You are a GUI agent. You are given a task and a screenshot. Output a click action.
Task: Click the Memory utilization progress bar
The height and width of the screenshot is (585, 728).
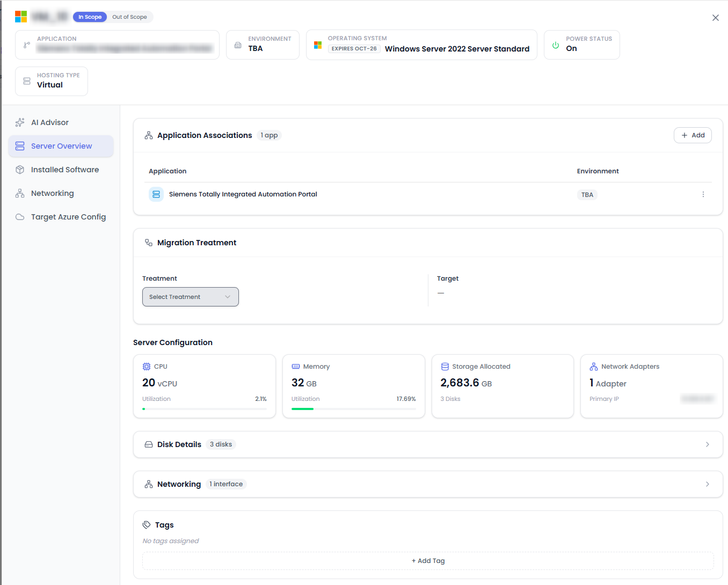pyautogui.click(x=354, y=409)
